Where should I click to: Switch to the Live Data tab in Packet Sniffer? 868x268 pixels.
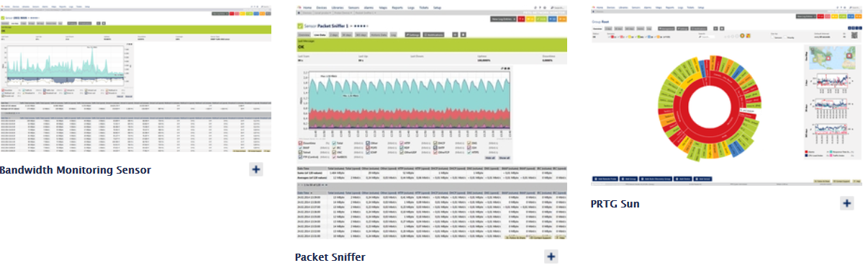[x=320, y=35]
